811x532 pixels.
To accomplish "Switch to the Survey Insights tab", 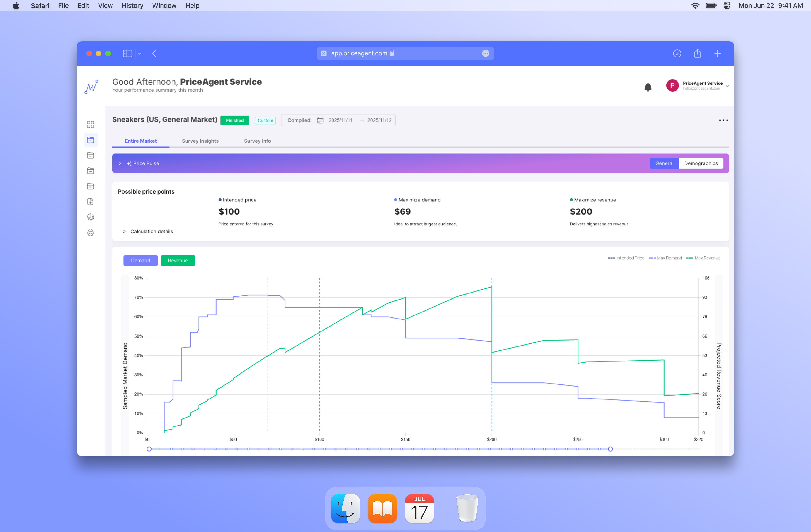I will pos(200,141).
